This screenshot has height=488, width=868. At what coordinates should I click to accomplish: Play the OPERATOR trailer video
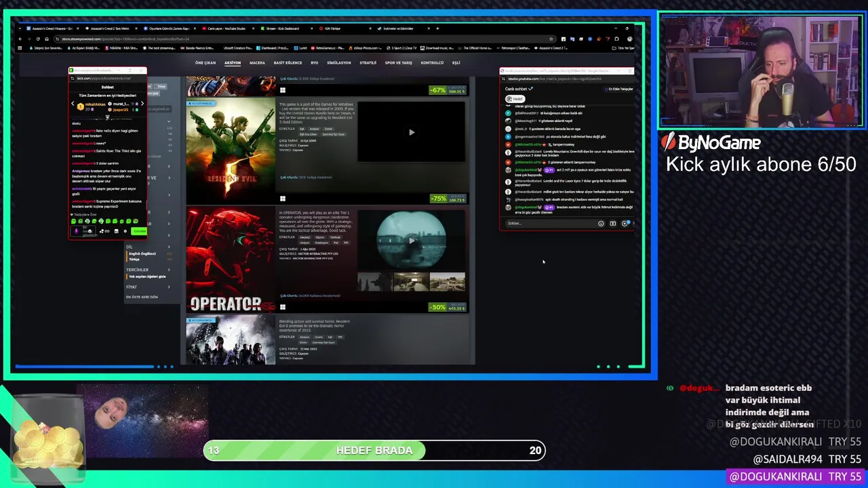tap(412, 241)
